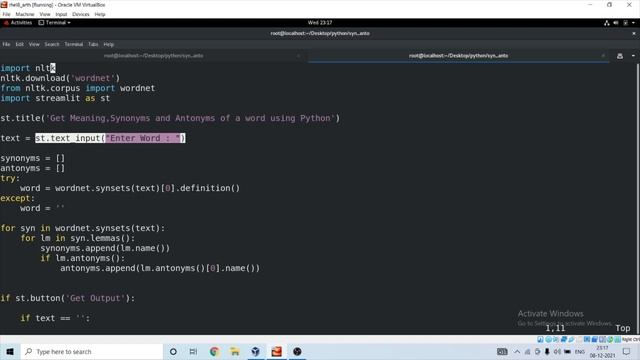Screen dimensions: 640x360
Task: Expand the tab list dropdown arrow
Action: click(633, 56)
